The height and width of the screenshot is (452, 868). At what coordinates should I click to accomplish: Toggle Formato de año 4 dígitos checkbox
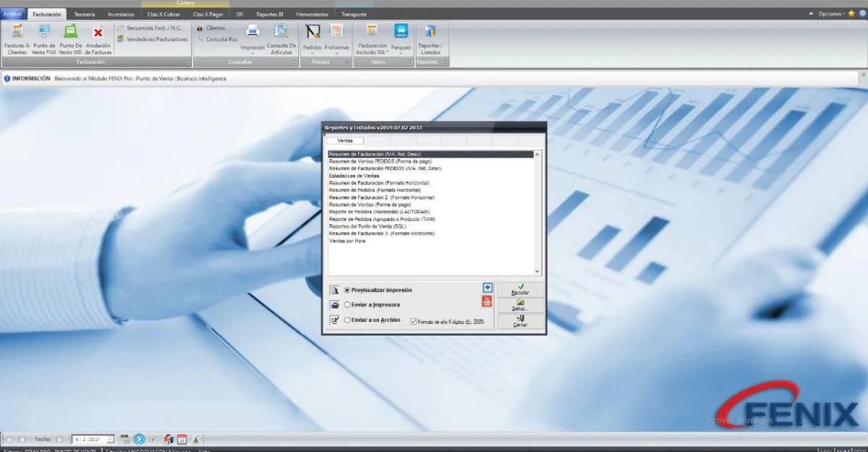pos(414,322)
